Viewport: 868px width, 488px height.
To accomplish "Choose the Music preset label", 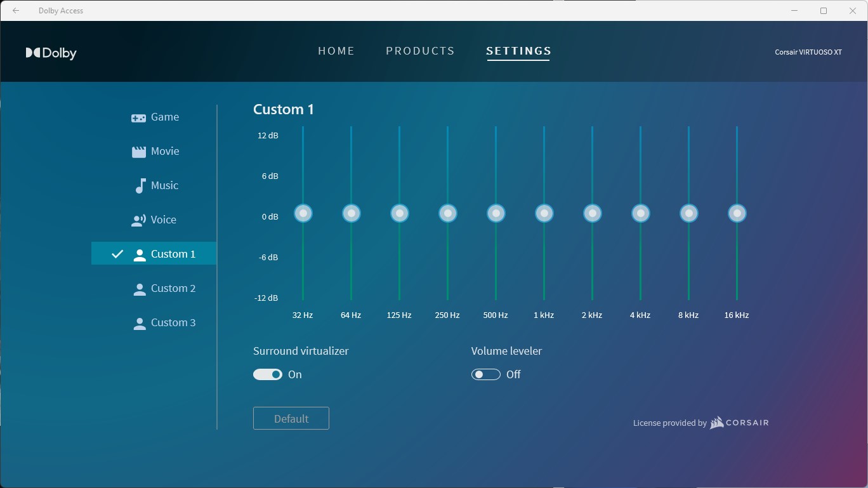I will 164,185.
